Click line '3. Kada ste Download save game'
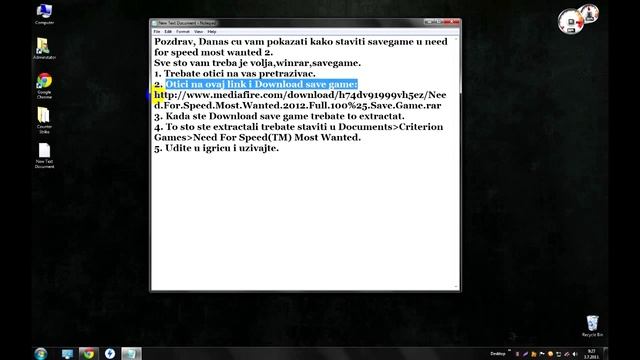The width and height of the screenshot is (640, 360). (279, 116)
